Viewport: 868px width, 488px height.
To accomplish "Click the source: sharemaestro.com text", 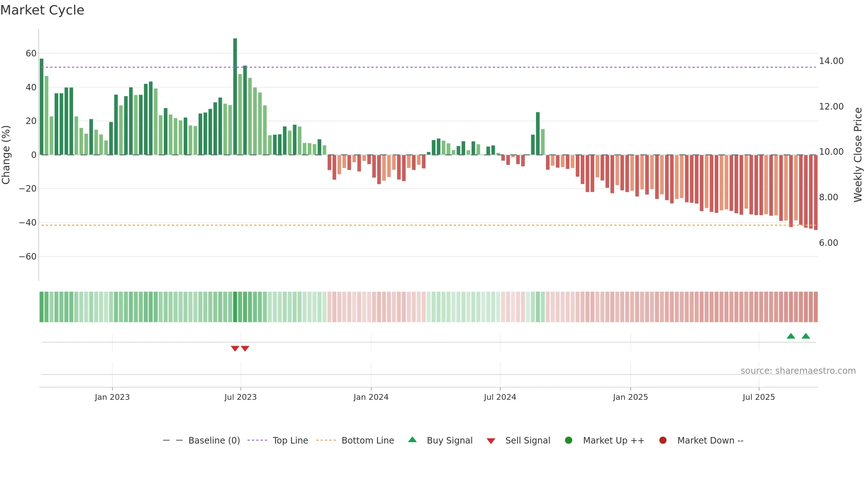I will coord(798,371).
